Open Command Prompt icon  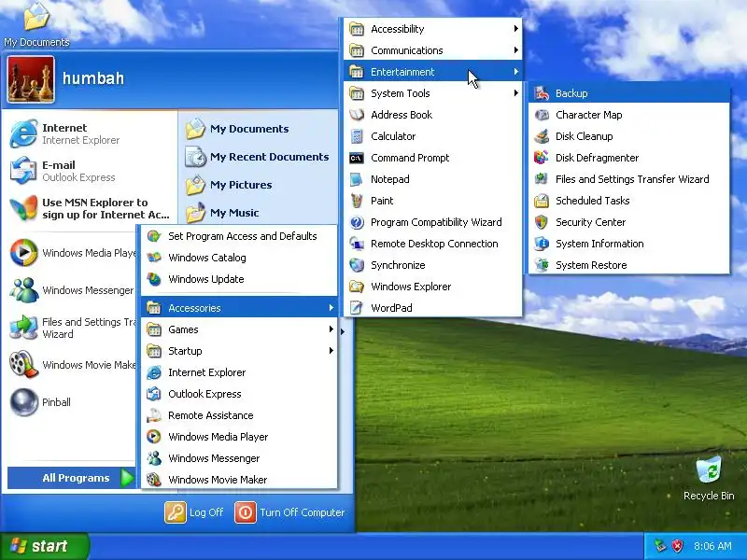pyautogui.click(x=357, y=158)
